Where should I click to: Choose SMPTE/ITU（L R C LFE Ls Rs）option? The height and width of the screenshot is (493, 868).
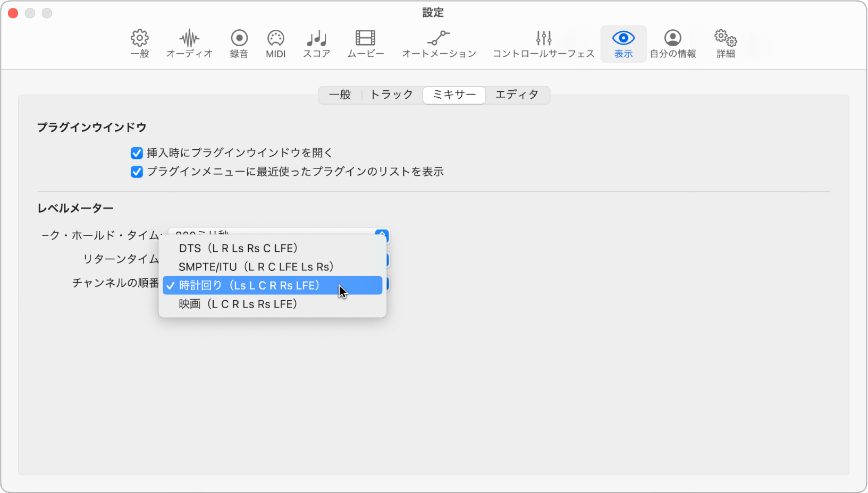click(257, 266)
